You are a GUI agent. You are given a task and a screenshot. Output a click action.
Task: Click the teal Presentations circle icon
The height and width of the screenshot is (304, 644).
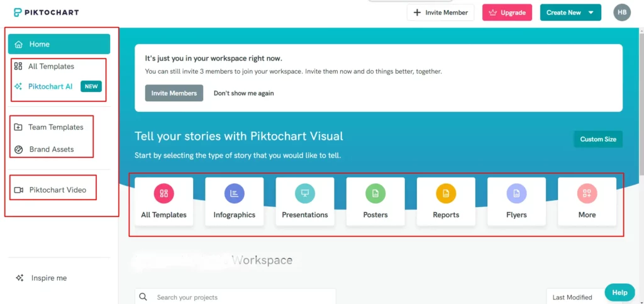305,193
